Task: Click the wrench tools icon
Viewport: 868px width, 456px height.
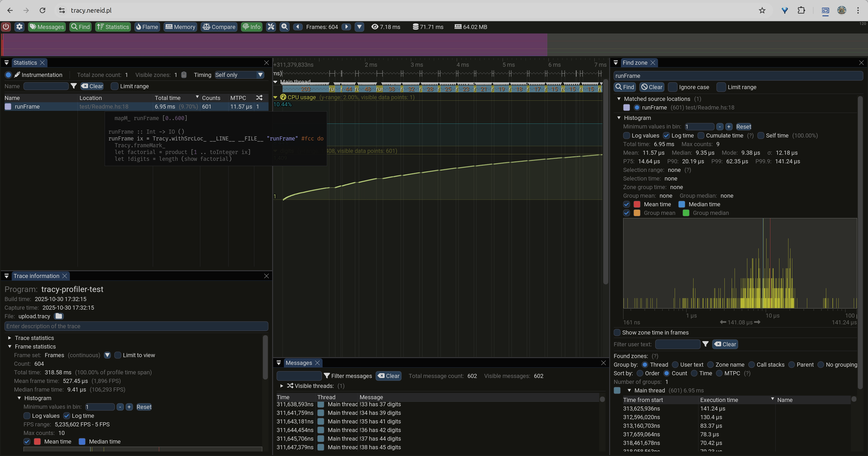Action: coord(271,27)
